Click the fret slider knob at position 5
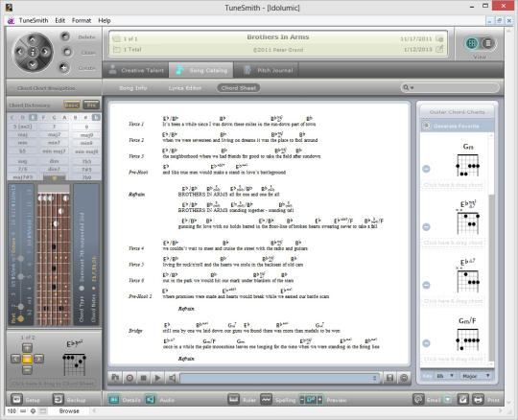 (20, 276)
